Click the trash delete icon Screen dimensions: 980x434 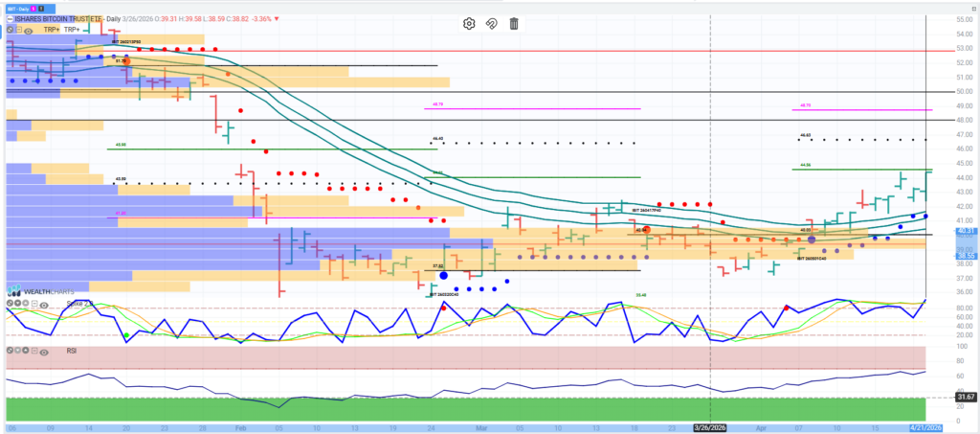[514, 24]
